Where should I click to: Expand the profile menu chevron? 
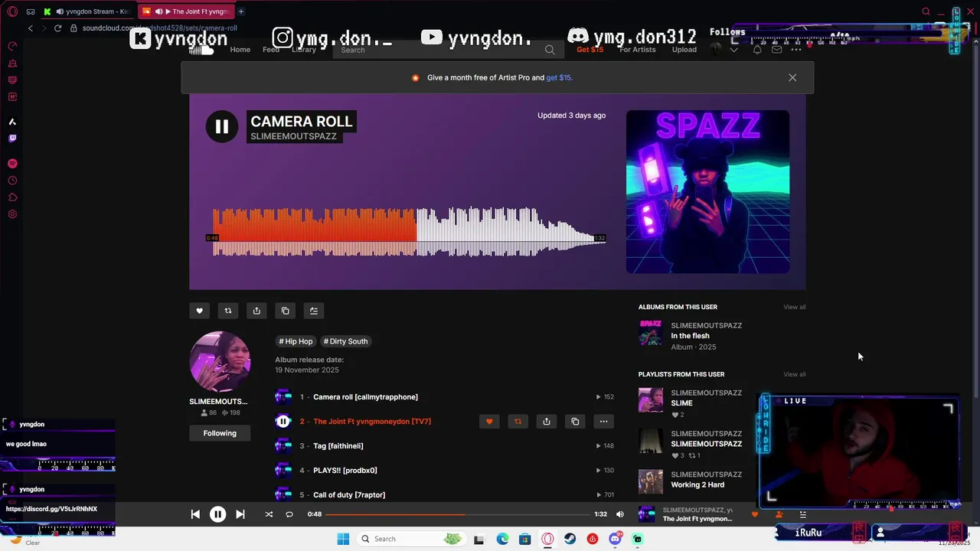pyautogui.click(x=734, y=50)
